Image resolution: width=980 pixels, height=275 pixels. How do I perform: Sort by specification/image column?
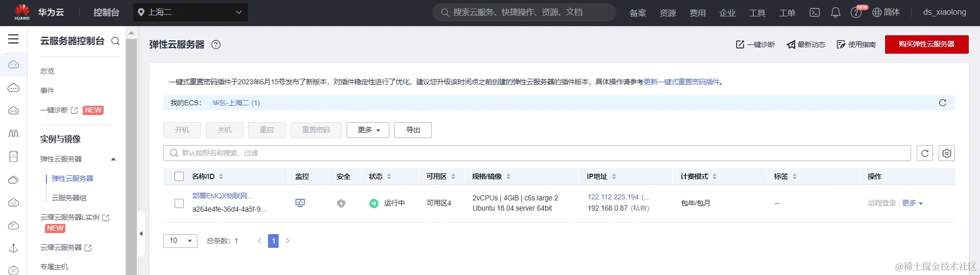pos(508,176)
